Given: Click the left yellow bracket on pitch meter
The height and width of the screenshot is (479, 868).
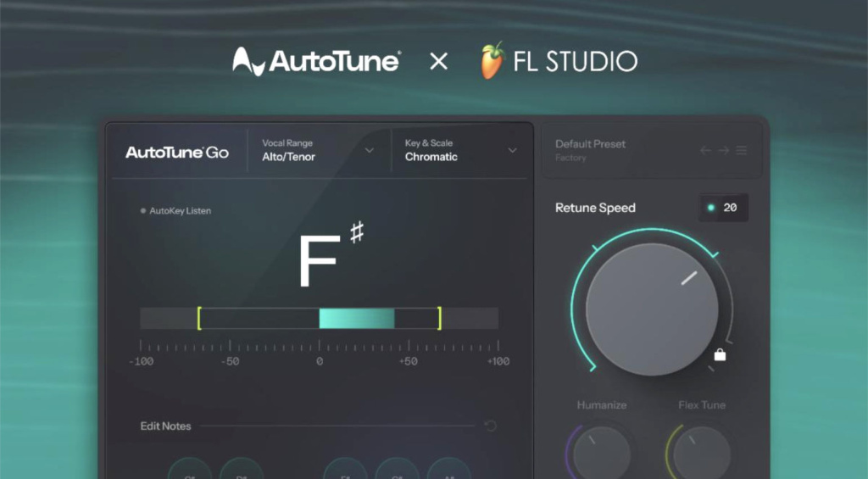Looking at the screenshot, I should point(199,319).
